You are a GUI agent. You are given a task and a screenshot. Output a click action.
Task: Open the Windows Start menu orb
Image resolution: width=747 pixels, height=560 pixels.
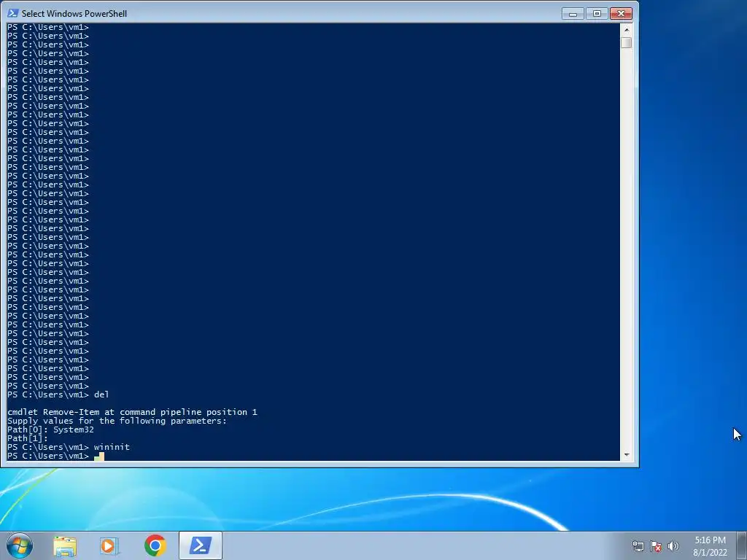tap(20, 545)
